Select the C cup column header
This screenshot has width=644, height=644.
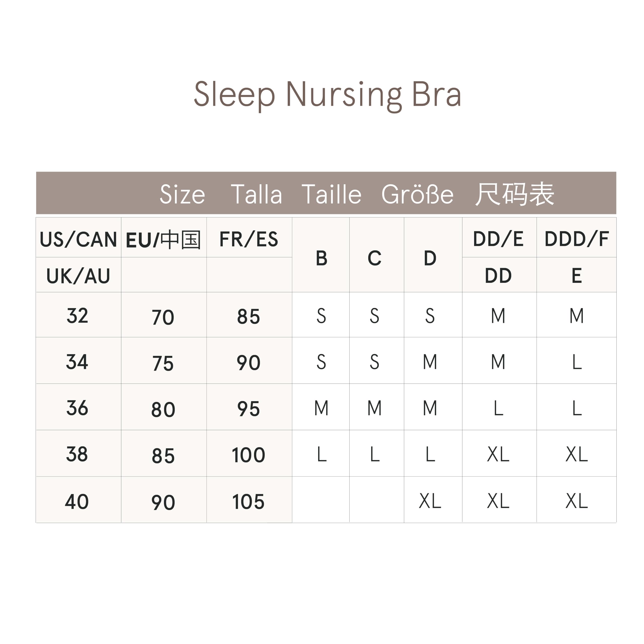point(374,258)
